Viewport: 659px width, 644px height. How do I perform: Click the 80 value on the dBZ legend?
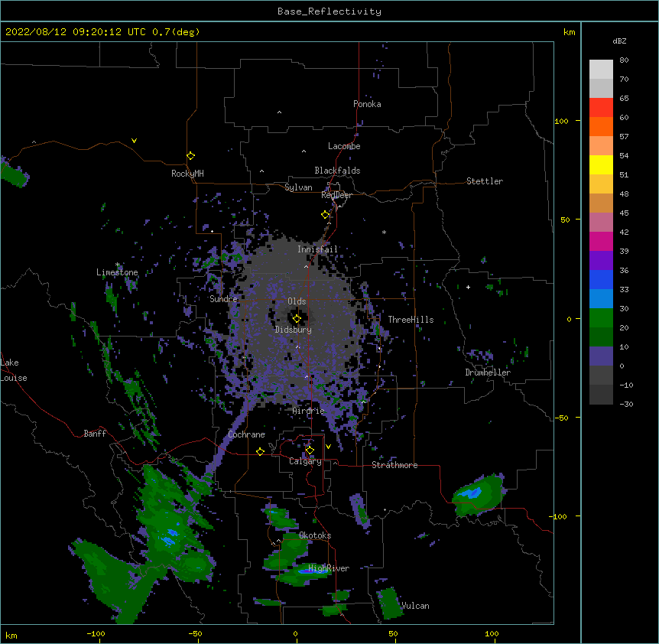(x=624, y=60)
